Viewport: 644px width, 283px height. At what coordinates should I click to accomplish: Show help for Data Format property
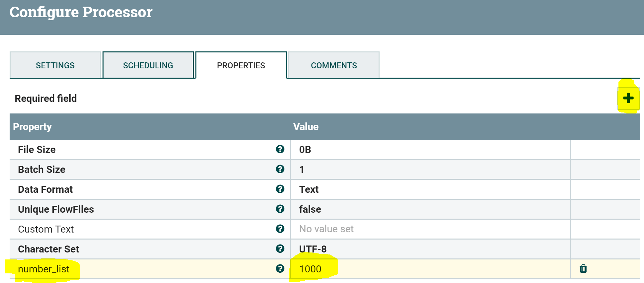coord(280,189)
